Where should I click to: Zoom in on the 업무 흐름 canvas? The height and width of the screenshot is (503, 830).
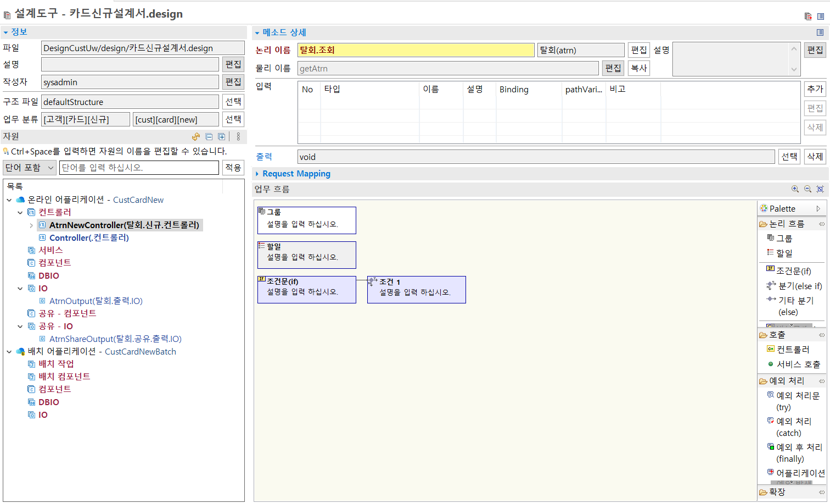[x=795, y=189]
